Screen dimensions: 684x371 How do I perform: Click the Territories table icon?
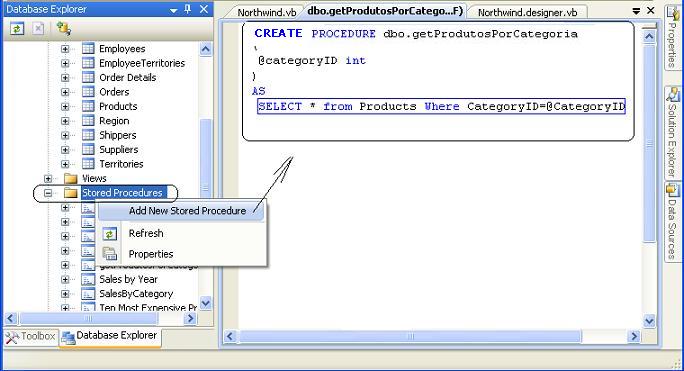tap(88, 164)
